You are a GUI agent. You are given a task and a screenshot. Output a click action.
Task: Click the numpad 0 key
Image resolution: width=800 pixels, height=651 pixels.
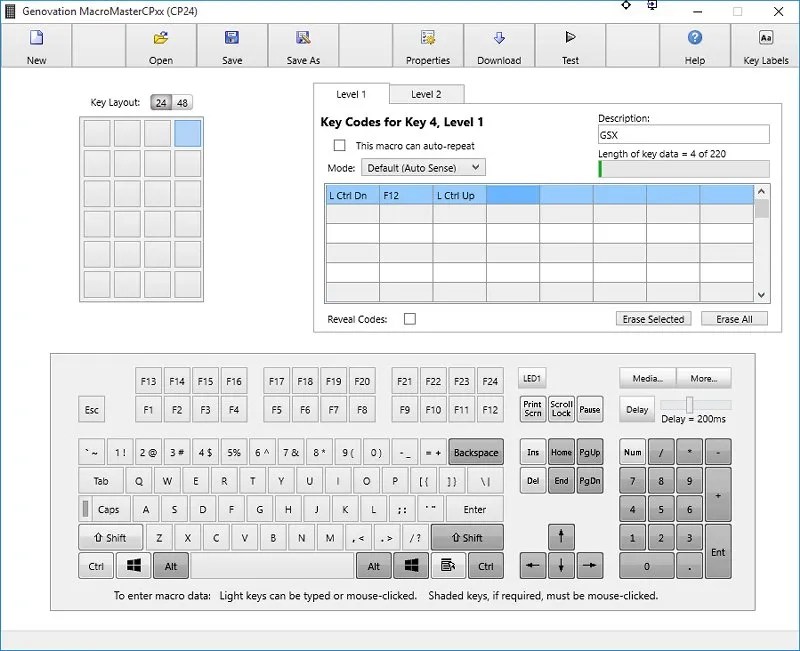pyautogui.click(x=646, y=566)
